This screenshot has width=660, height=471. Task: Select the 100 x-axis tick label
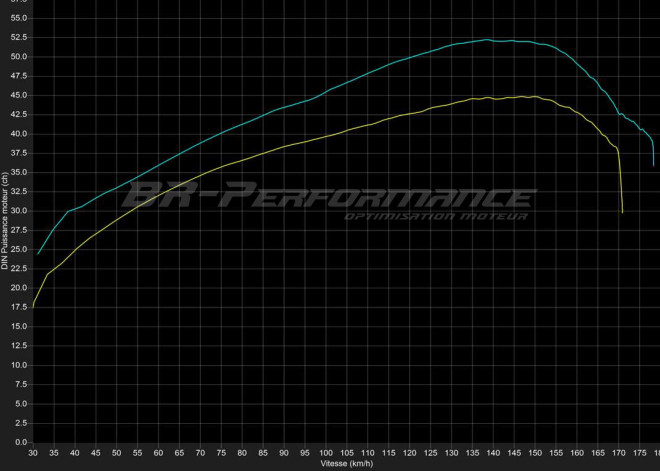pyautogui.click(x=326, y=453)
